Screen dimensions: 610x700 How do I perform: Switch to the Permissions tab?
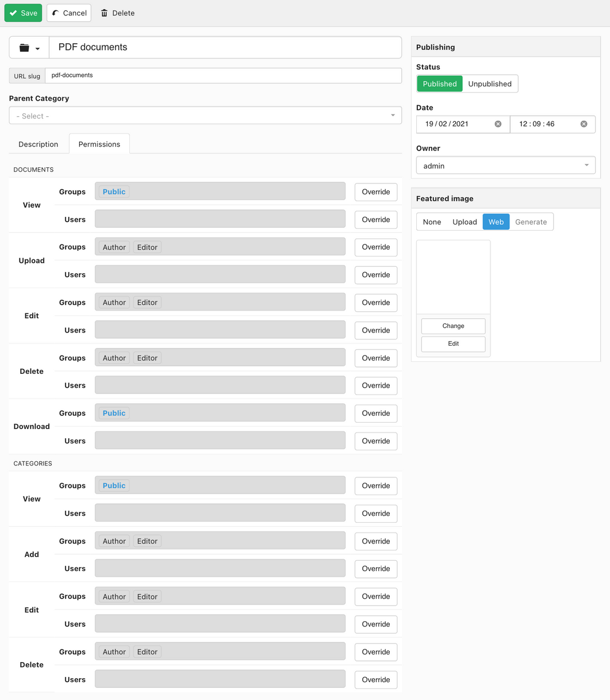click(99, 144)
